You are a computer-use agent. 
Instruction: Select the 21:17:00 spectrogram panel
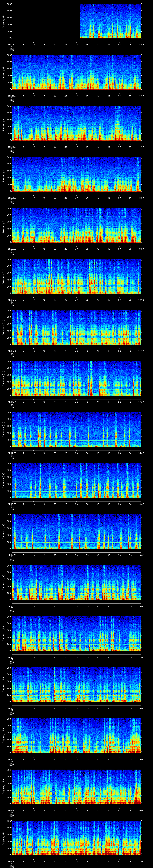(x=77, y=685)
